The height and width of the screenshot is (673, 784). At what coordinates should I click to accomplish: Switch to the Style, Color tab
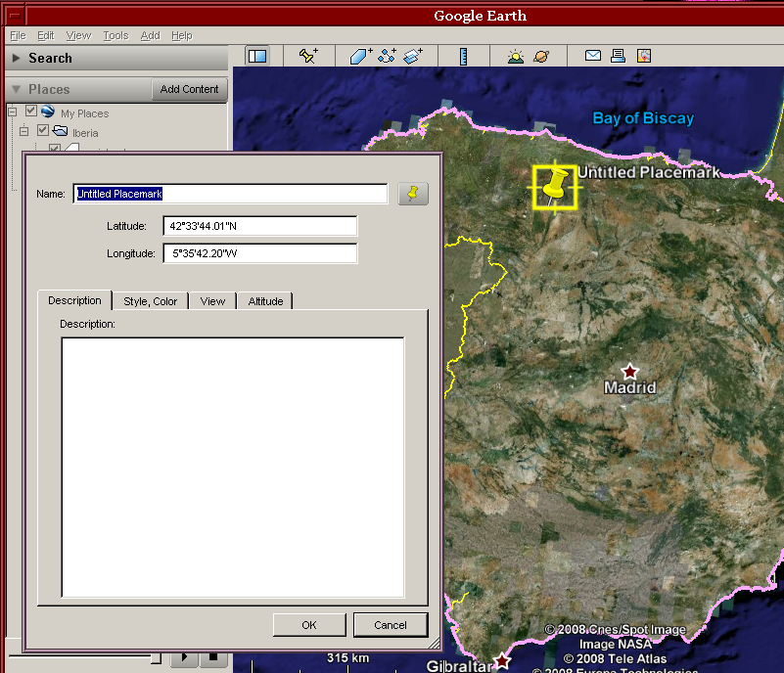[x=150, y=301]
